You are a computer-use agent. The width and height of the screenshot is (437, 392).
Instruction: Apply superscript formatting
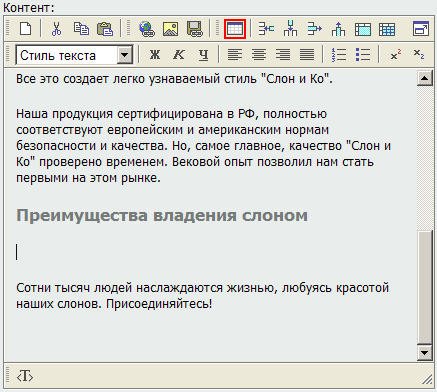[395, 54]
